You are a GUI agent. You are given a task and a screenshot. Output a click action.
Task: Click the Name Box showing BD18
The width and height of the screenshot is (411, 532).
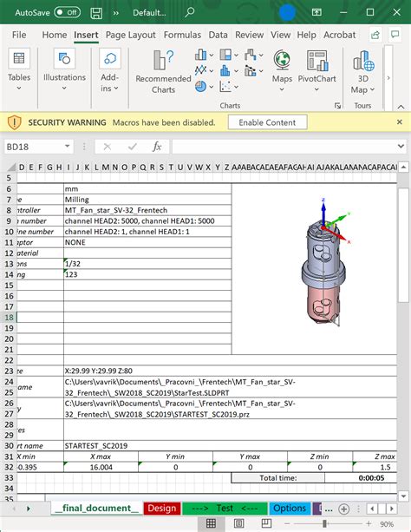[x=33, y=147]
